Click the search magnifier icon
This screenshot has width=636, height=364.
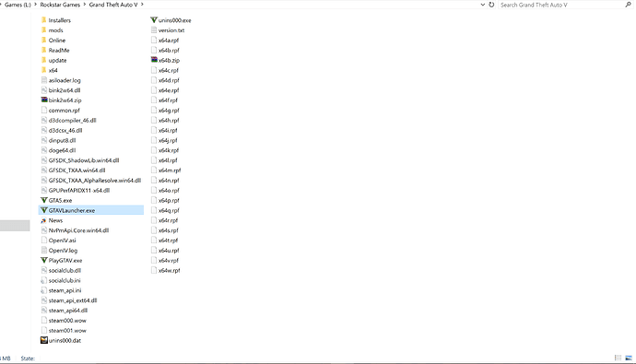pos(629,5)
